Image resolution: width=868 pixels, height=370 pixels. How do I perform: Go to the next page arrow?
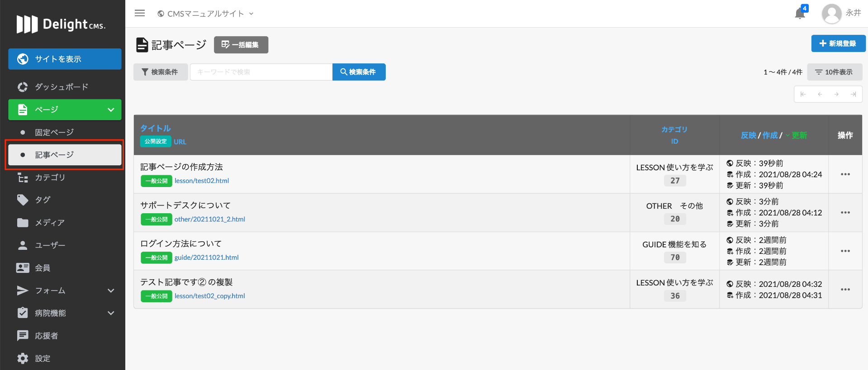[836, 94]
